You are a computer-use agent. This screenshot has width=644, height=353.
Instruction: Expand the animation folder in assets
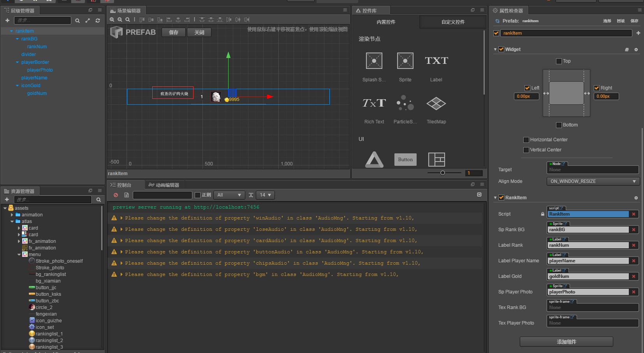click(x=12, y=215)
